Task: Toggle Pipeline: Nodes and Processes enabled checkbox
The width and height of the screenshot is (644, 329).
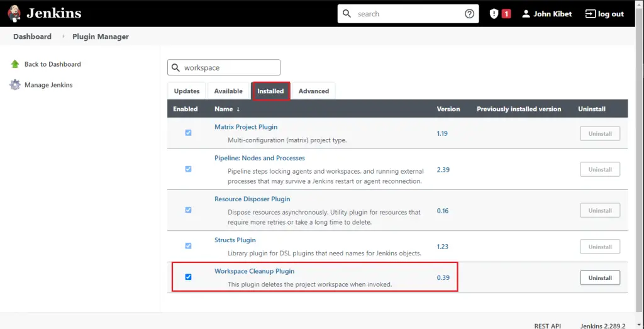Action: click(x=188, y=169)
